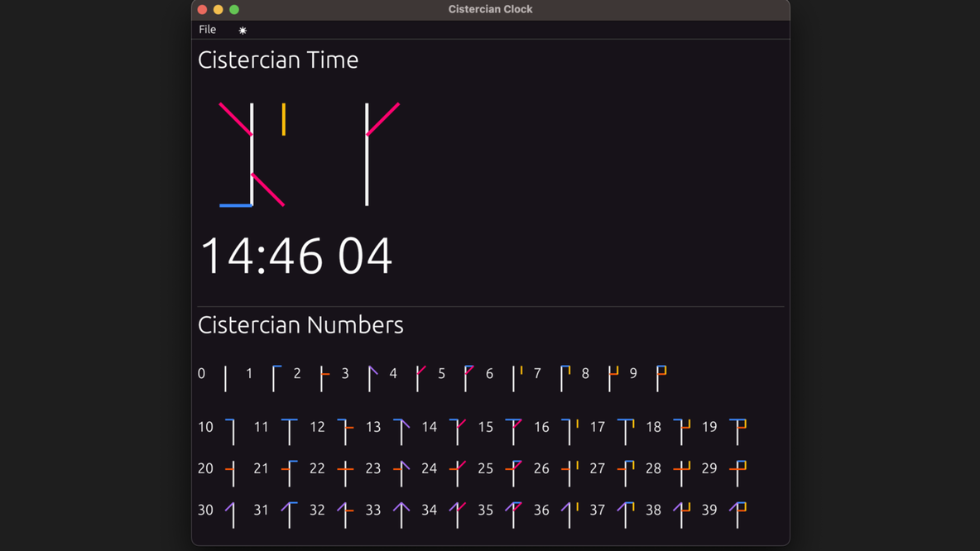Viewport: 980px width, 551px height.
Task: Select the glyph for number 18
Action: coord(681,430)
